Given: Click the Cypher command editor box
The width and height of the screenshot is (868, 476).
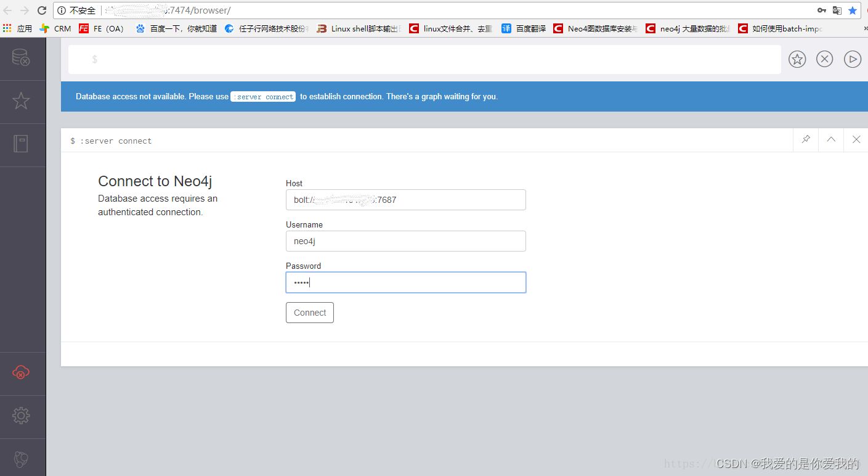Looking at the screenshot, I should tap(424, 59).
